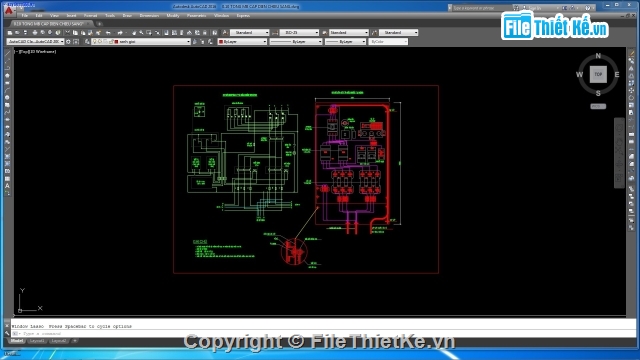Open the Dimension menu
Screen dimensions: 640x360
[149, 16]
